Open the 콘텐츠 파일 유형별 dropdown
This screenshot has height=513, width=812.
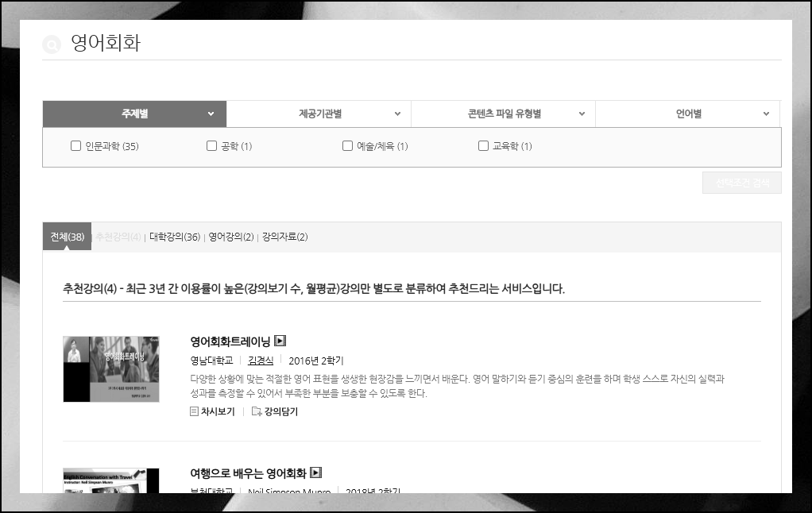point(504,114)
